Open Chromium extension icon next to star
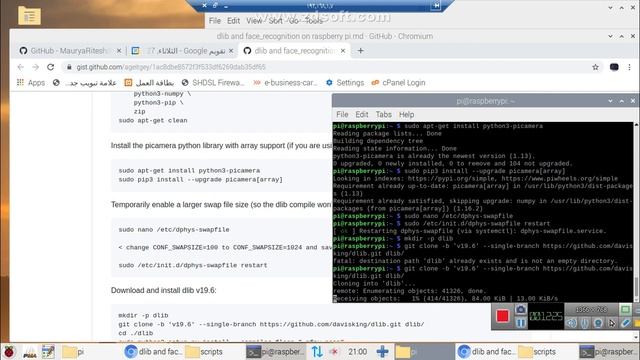640x360 pixels. pyautogui.click(x=614, y=67)
